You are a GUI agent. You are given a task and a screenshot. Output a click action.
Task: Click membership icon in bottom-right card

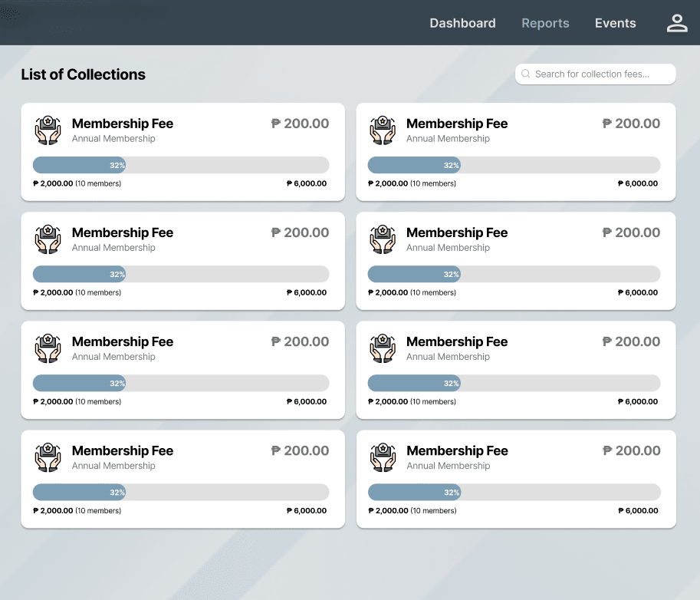382,457
